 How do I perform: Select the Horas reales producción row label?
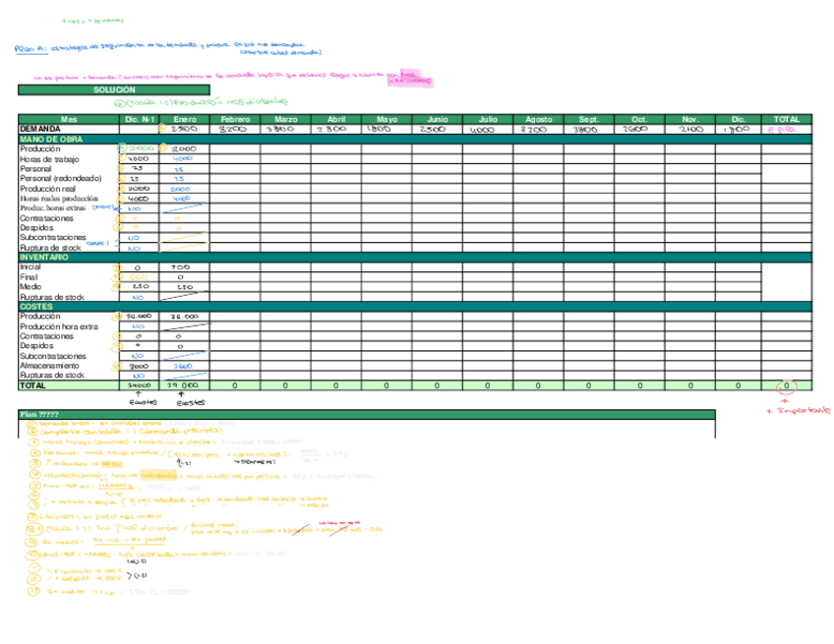pos(59,198)
